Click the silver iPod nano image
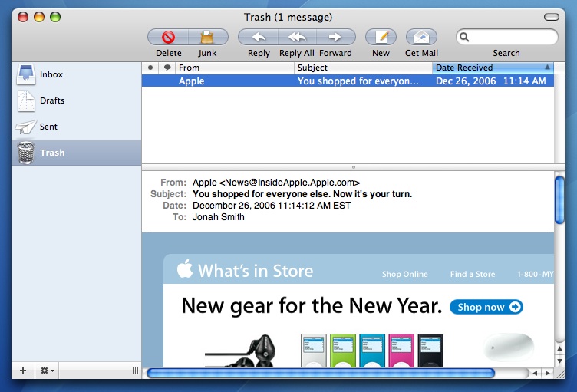This screenshot has height=392, width=577. pos(314,351)
